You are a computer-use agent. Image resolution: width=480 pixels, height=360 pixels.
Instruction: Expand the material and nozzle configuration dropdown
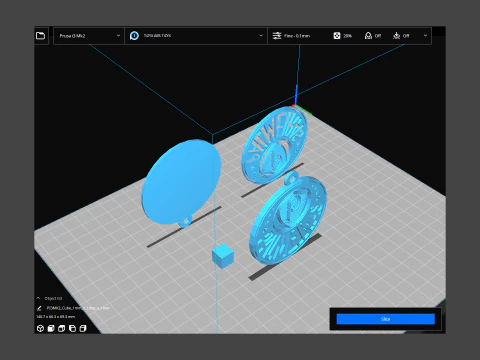coord(261,36)
